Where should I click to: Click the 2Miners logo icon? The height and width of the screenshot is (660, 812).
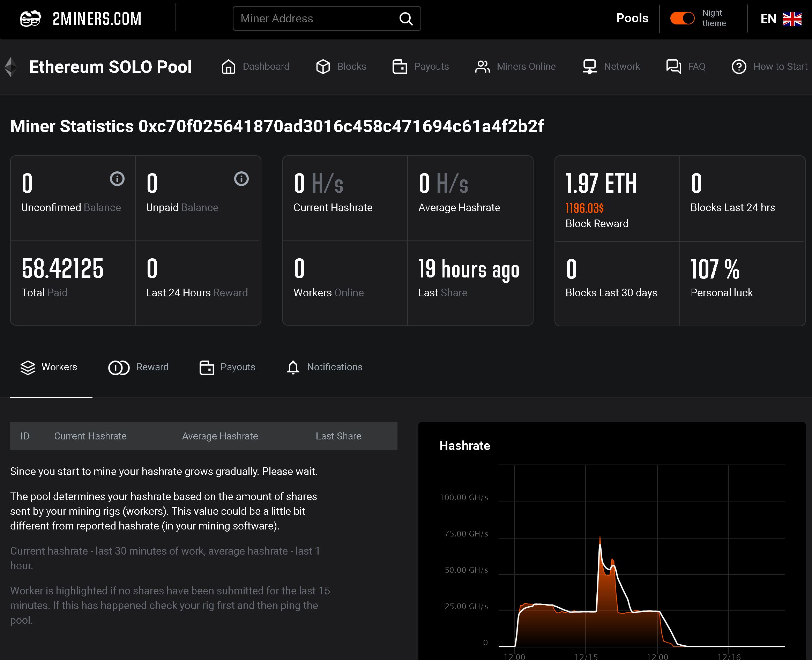30,18
